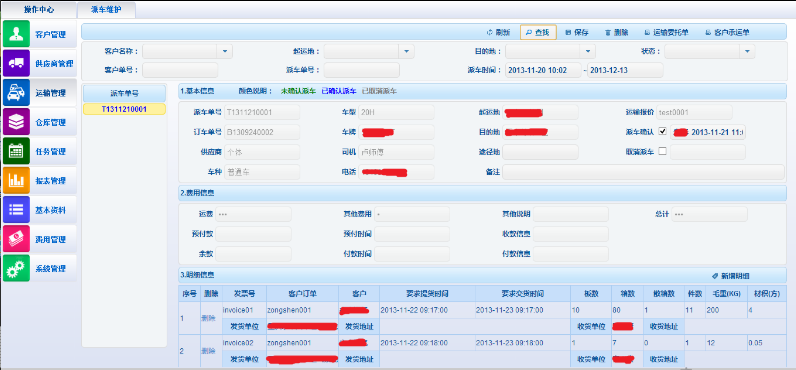Screen dimensions: 796x370
Task: Expand the 客户名称 dropdown arrow
Action: click(x=225, y=51)
